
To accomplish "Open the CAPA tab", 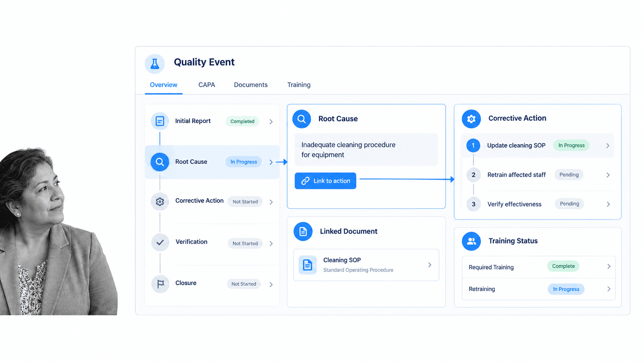I will coord(207,85).
